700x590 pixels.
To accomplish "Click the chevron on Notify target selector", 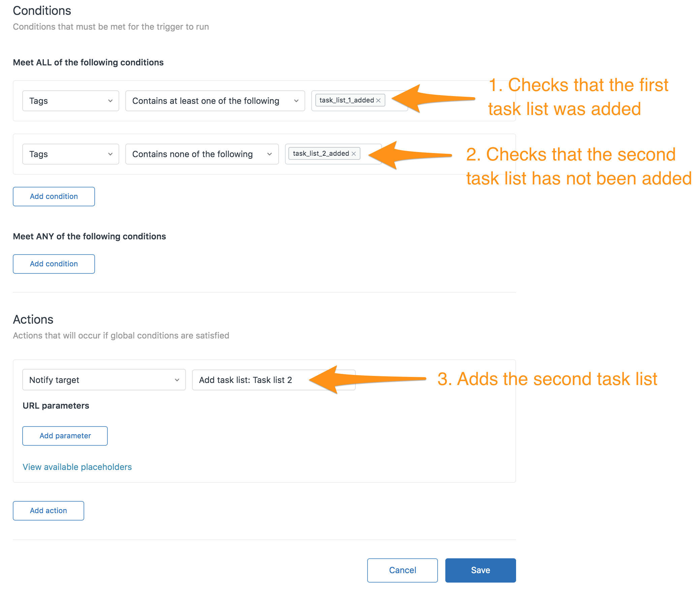I will pyautogui.click(x=177, y=380).
